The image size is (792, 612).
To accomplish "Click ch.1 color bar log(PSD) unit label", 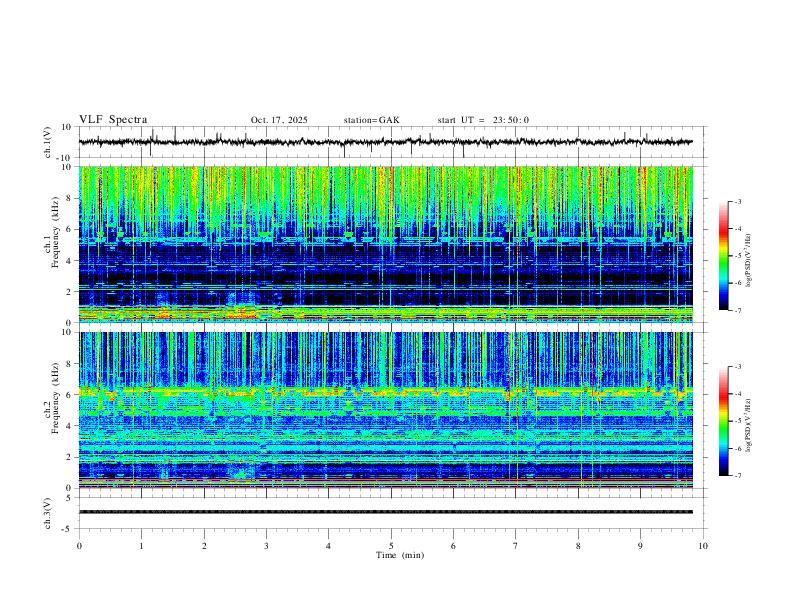I will point(749,260).
